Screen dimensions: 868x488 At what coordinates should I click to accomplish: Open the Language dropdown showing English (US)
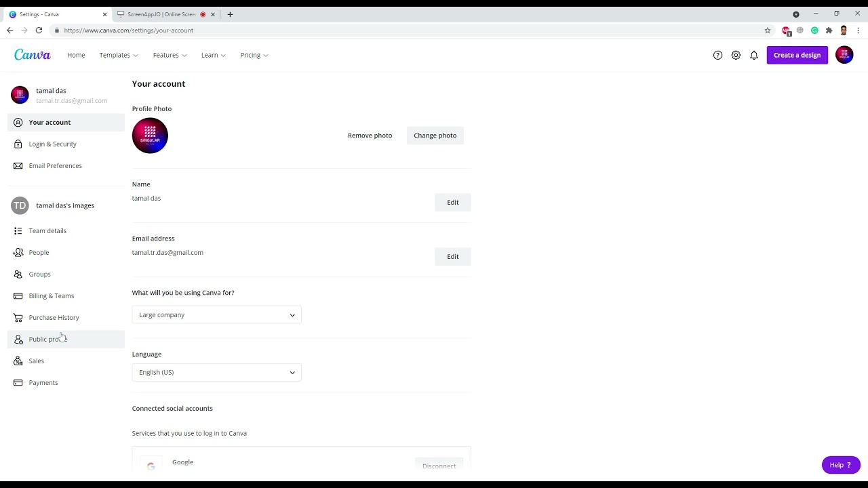216,372
